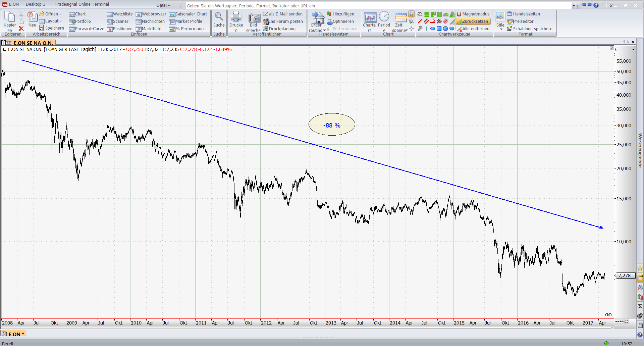644x346 pixels.
Task: Toggle Magnetmodus in the chart tools
Action: [x=473, y=14]
